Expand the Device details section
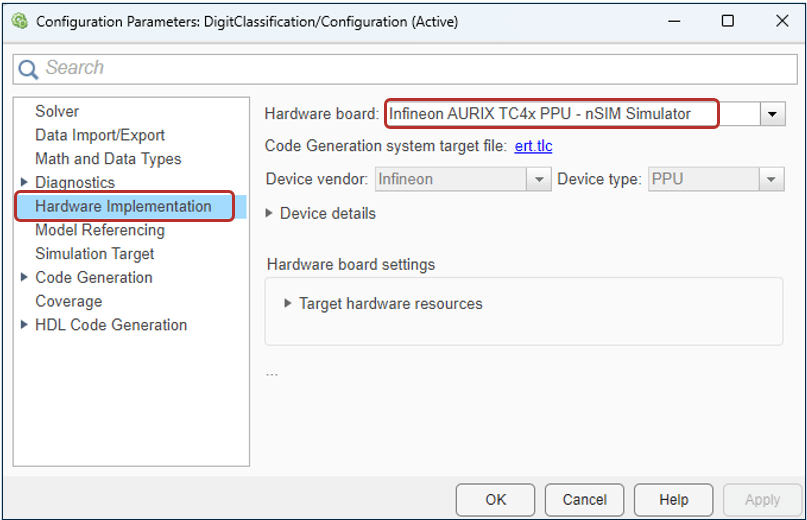 click(x=270, y=213)
